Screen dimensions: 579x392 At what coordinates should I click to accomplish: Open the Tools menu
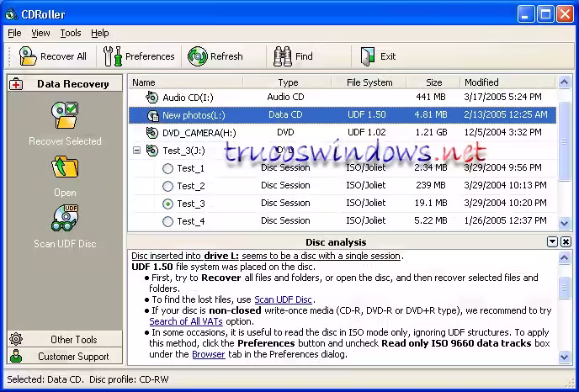point(71,33)
